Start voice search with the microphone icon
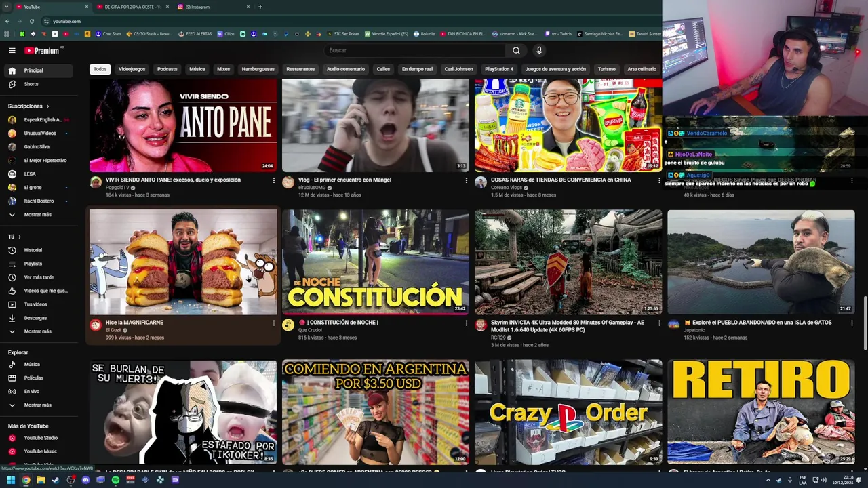 click(x=539, y=50)
